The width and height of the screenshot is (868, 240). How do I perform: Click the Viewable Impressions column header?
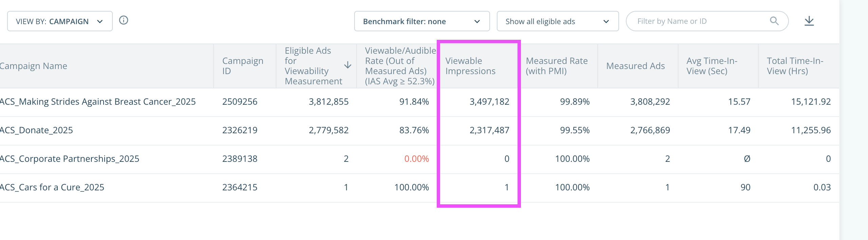[470, 66]
